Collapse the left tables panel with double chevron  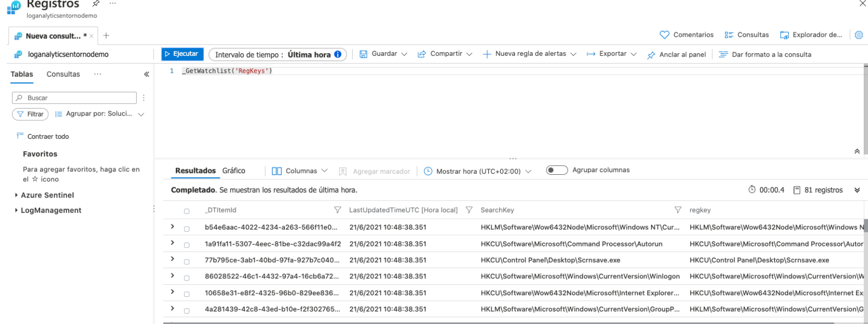(x=146, y=74)
